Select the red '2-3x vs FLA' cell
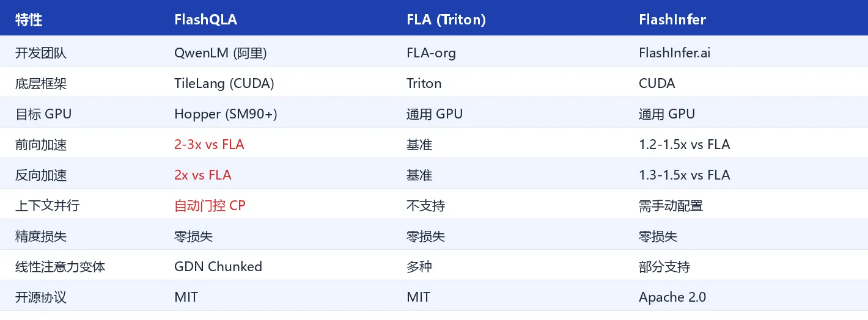Image resolution: width=868 pixels, height=320 pixels. [209, 145]
